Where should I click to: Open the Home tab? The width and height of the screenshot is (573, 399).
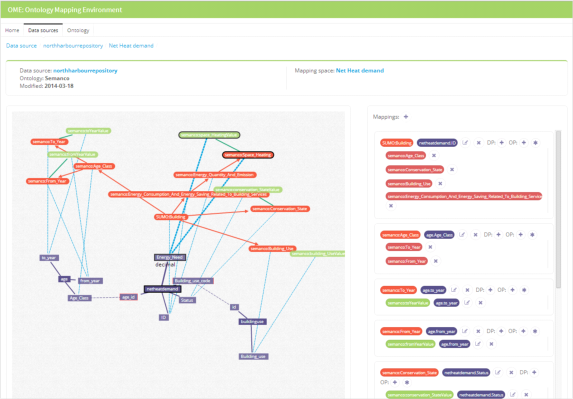[x=12, y=30]
